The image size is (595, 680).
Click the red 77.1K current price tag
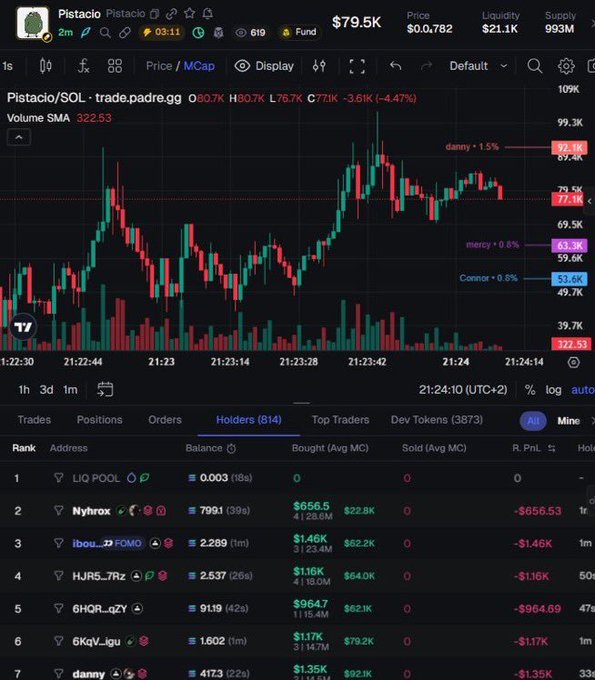569,199
